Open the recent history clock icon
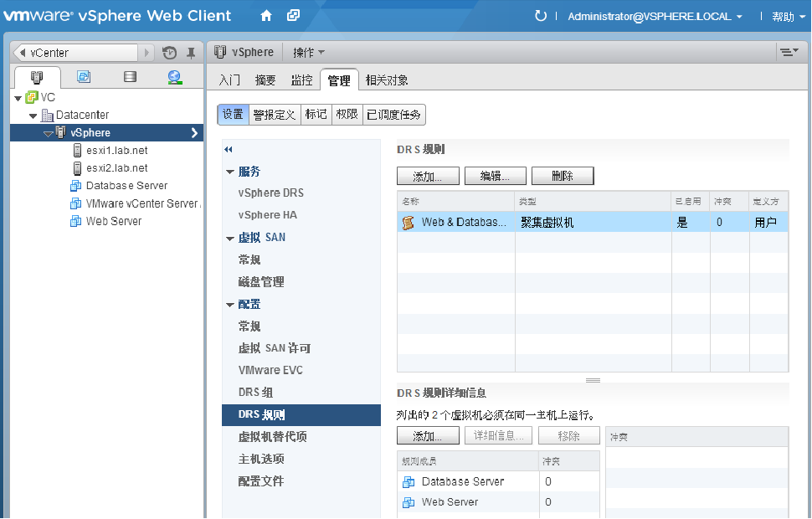This screenshot has height=519, width=812. [169, 53]
